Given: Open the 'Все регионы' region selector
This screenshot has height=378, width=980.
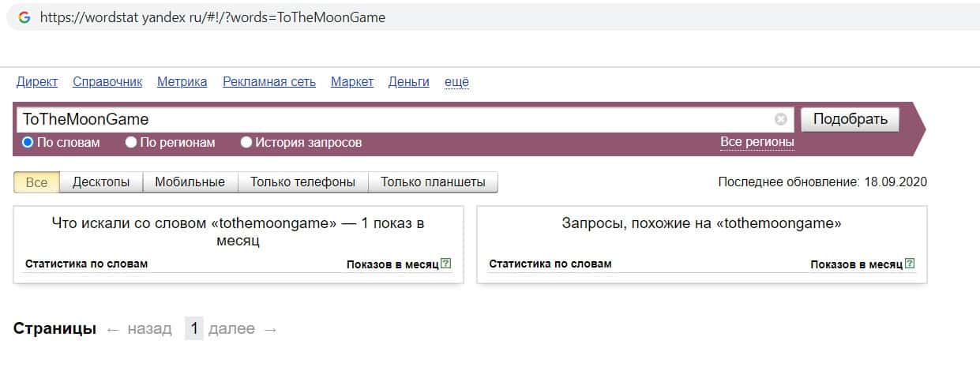Looking at the screenshot, I should [x=757, y=142].
